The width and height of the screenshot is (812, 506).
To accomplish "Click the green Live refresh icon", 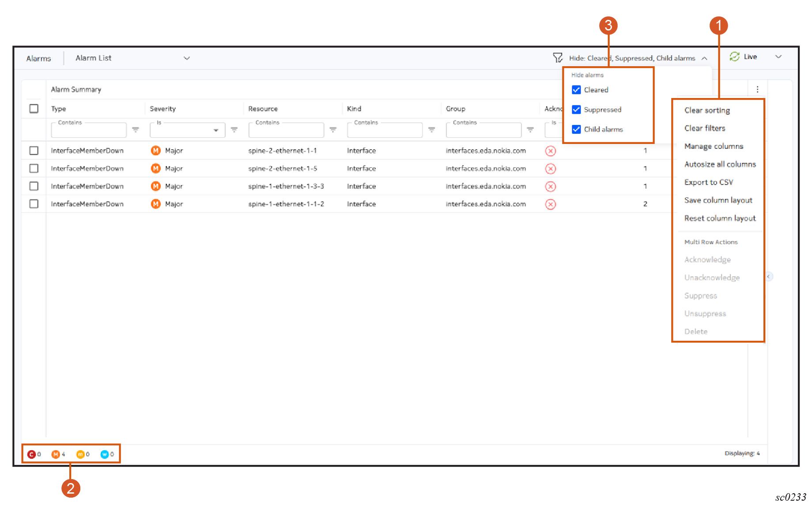I will [734, 57].
